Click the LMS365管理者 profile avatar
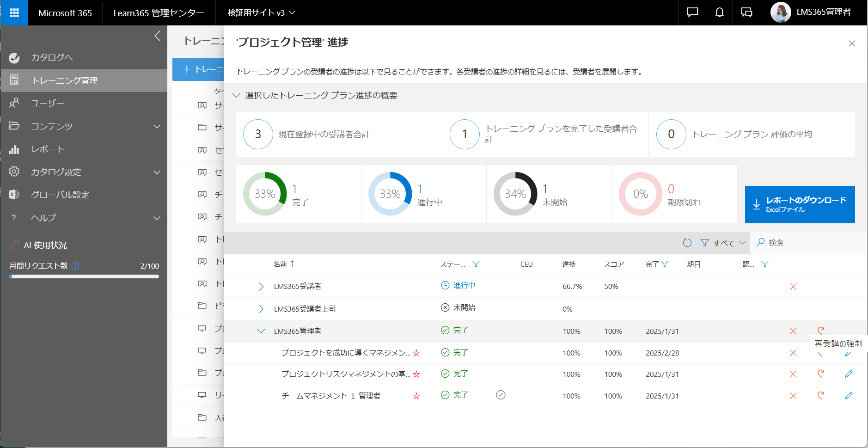This screenshot has width=868, height=448. pos(781,12)
